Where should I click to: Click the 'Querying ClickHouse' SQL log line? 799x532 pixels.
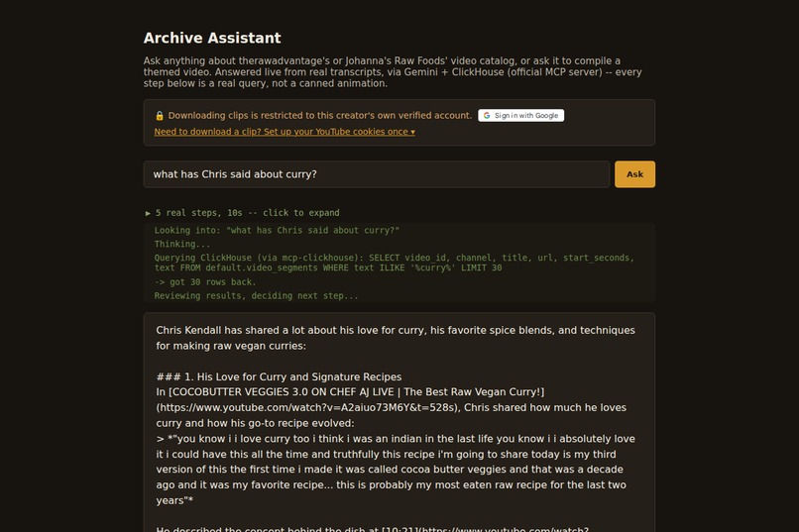(395, 263)
